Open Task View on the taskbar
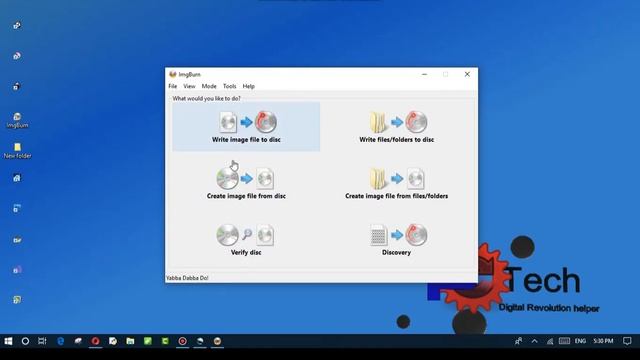Viewport: 640px width, 360px height. (x=42, y=341)
